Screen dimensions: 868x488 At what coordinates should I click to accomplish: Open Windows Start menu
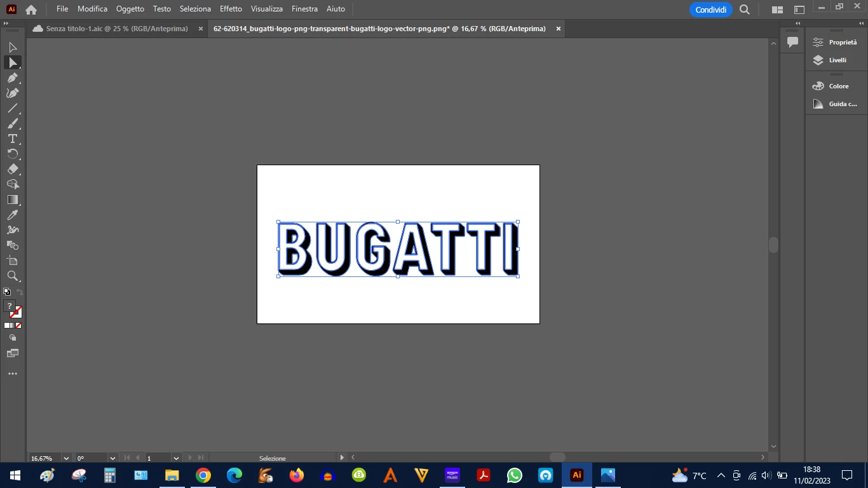coord(15,475)
